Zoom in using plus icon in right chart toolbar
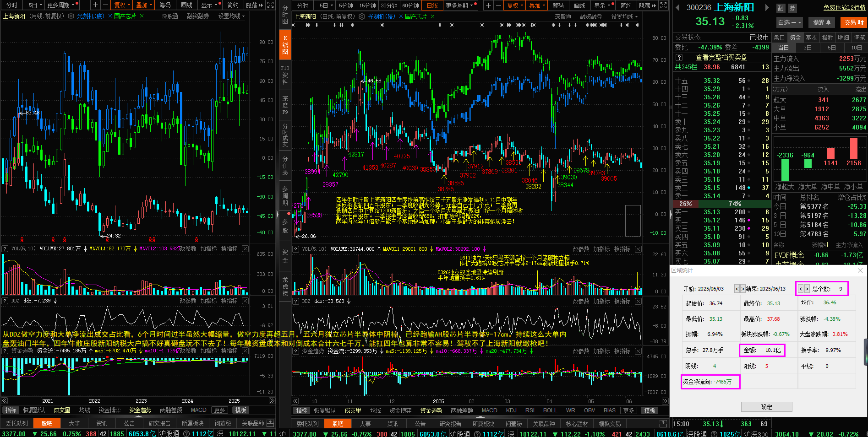The height and width of the screenshot is (437, 868). pyautogui.click(x=488, y=5)
